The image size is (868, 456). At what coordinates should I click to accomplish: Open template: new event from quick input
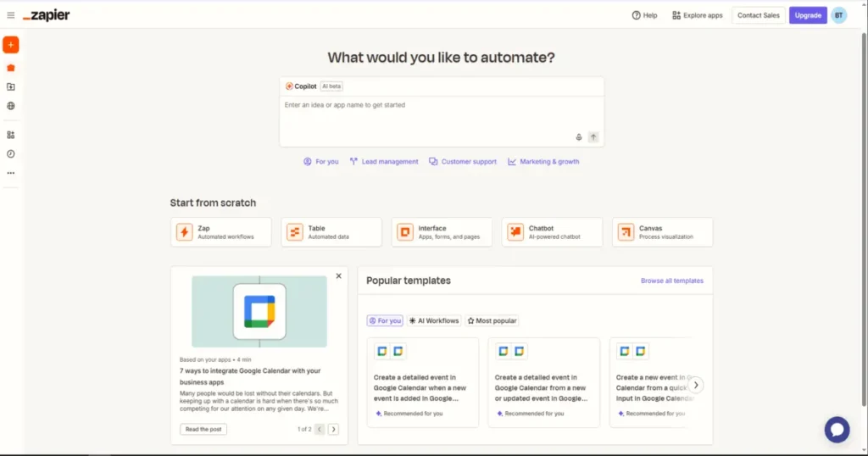tap(651, 382)
